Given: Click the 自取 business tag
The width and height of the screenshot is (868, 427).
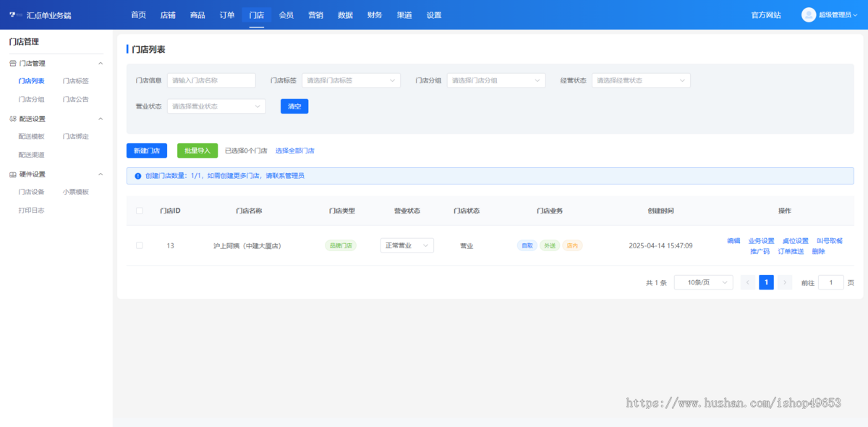Looking at the screenshot, I should coord(527,245).
